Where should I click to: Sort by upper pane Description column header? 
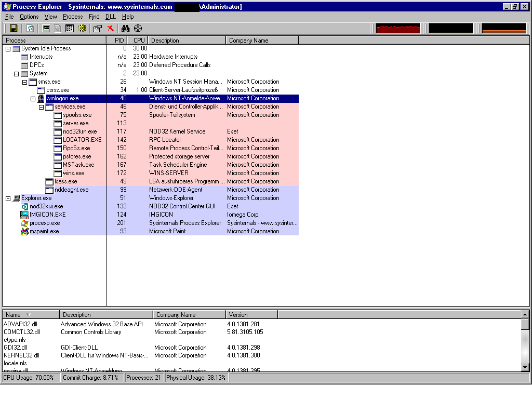pyautogui.click(x=187, y=41)
